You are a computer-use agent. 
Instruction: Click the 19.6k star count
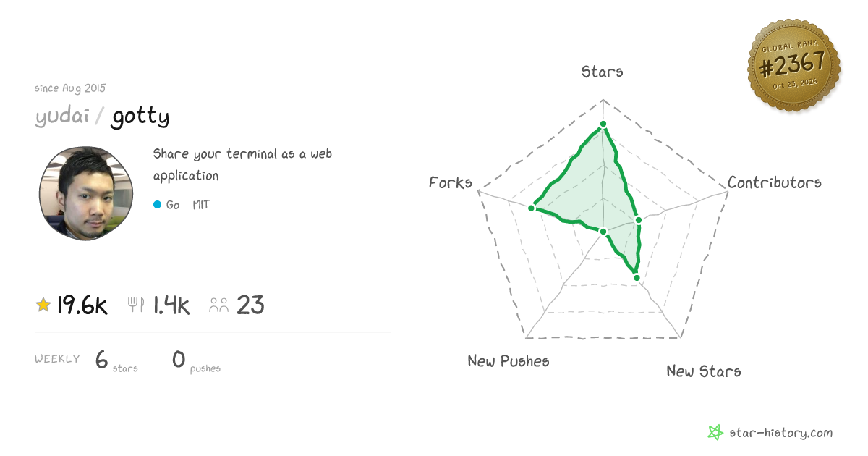pyautogui.click(x=82, y=305)
